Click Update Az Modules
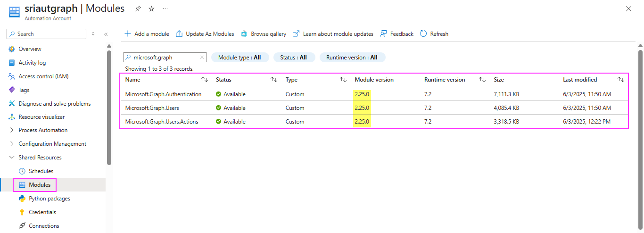644x233 pixels. (205, 34)
